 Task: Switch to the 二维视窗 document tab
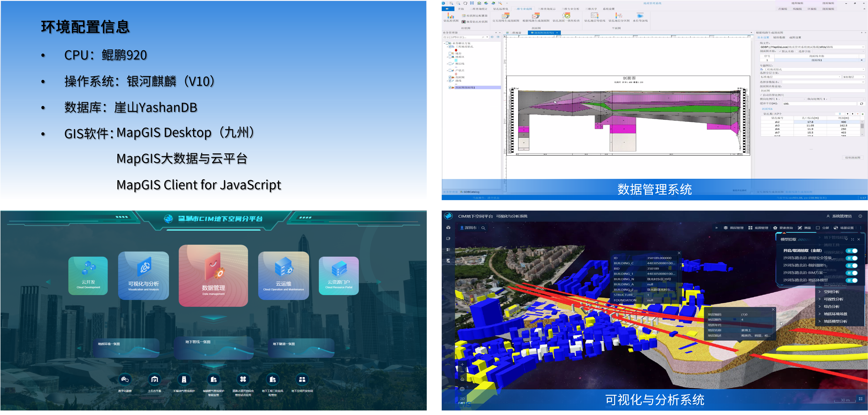click(514, 33)
